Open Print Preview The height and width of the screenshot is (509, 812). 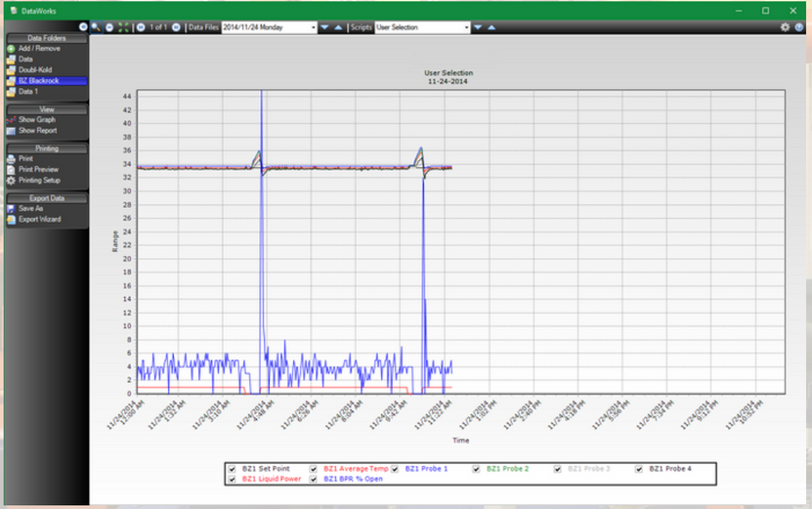(x=38, y=169)
